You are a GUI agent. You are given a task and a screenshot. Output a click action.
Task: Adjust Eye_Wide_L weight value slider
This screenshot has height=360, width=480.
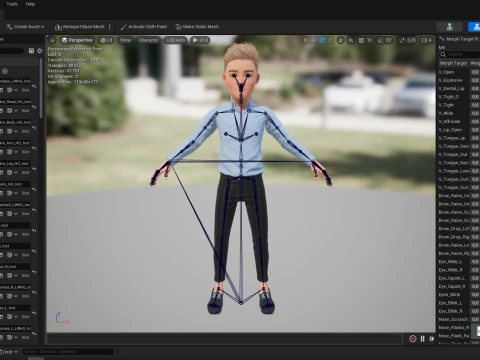point(475,262)
